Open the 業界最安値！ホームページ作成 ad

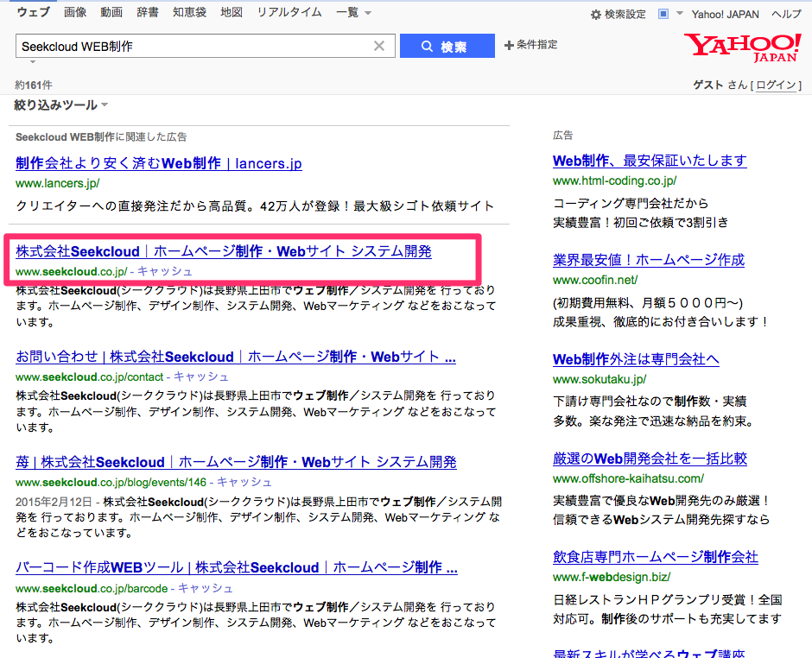(649, 260)
